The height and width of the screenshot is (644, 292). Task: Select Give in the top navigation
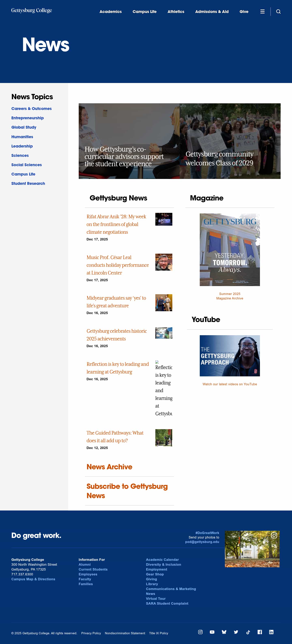[x=244, y=12]
